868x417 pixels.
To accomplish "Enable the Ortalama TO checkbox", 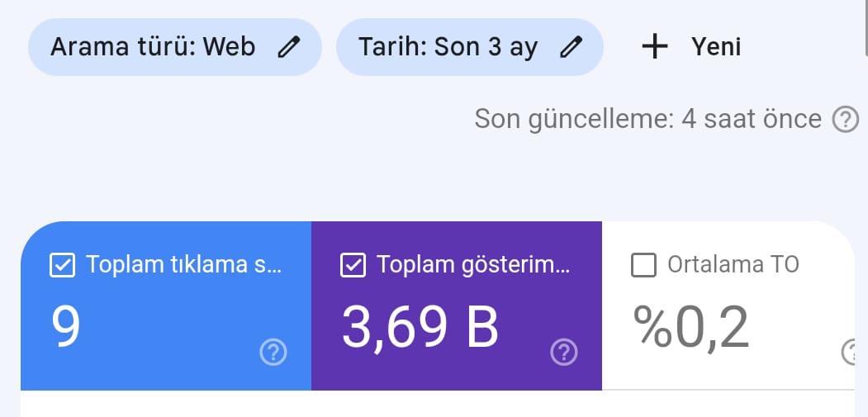I will coord(644,265).
